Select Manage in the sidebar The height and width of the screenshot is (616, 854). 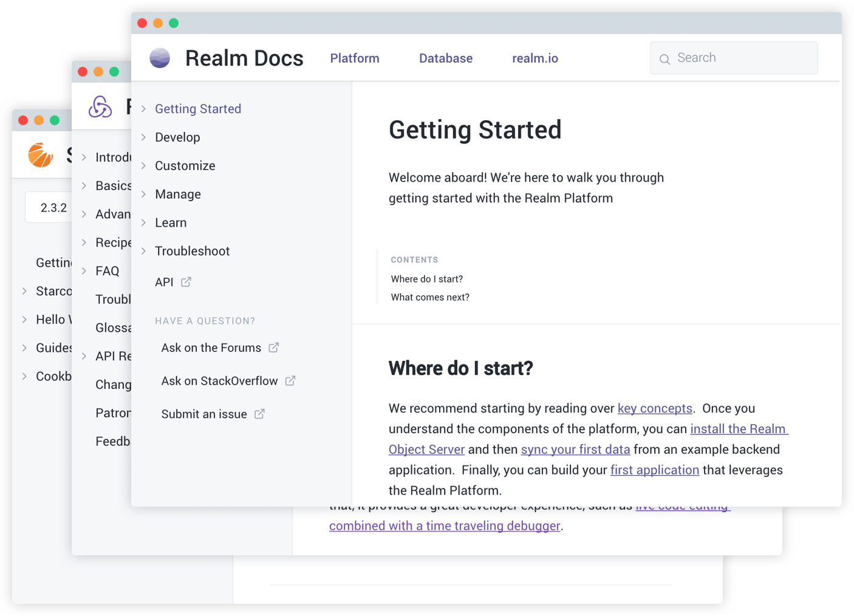178,194
